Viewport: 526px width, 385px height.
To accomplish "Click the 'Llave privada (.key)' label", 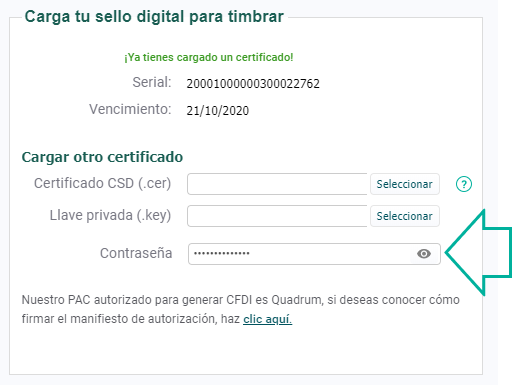I will pyautogui.click(x=110, y=215).
